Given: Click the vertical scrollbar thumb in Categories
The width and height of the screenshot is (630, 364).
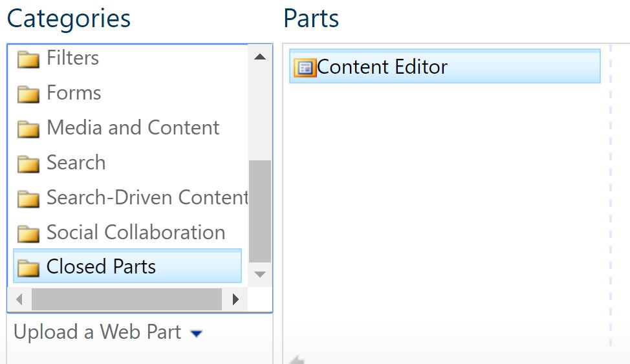Looking at the screenshot, I should [x=260, y=211].
